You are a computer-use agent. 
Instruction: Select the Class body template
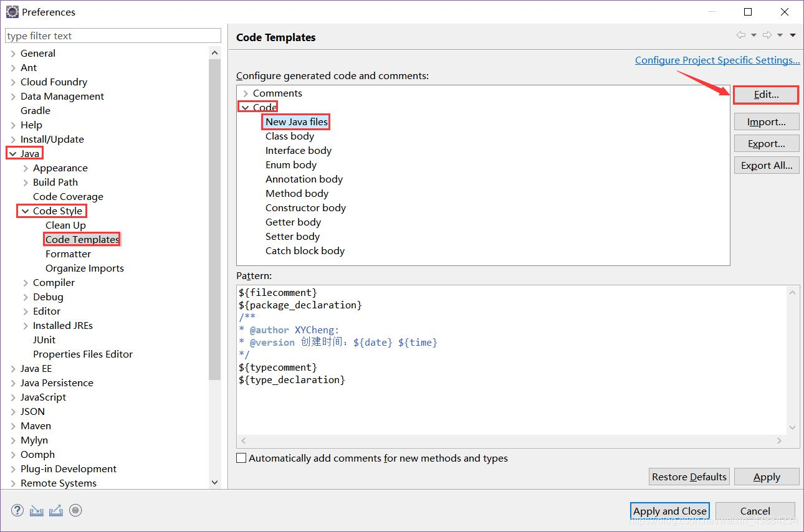click(290, 136)
